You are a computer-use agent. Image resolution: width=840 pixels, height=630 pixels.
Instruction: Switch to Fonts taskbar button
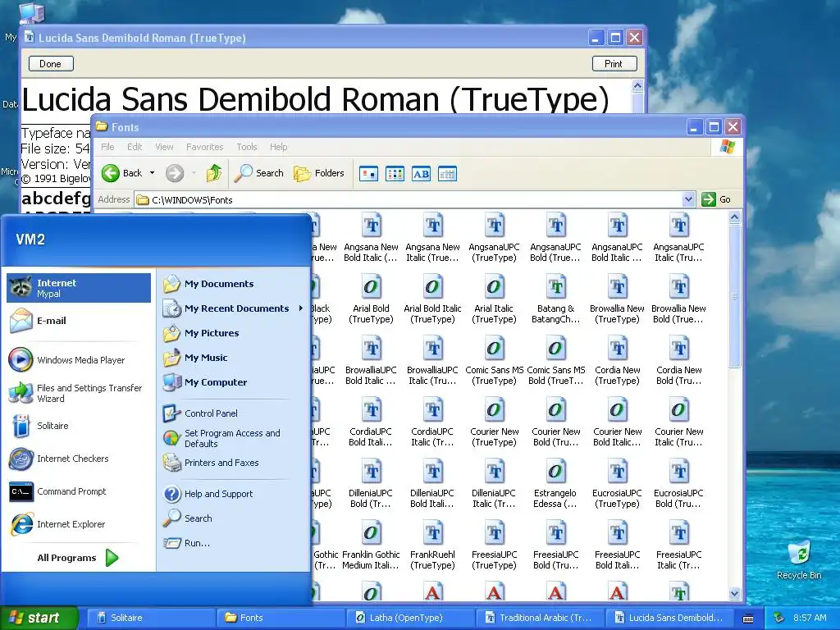(x=281, y=618)
